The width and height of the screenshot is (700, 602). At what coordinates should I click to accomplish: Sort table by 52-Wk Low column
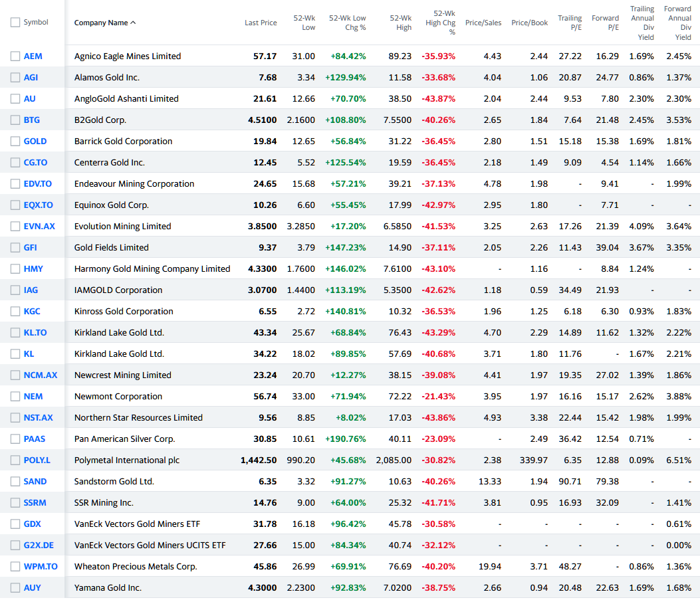[x=304, y=23]
